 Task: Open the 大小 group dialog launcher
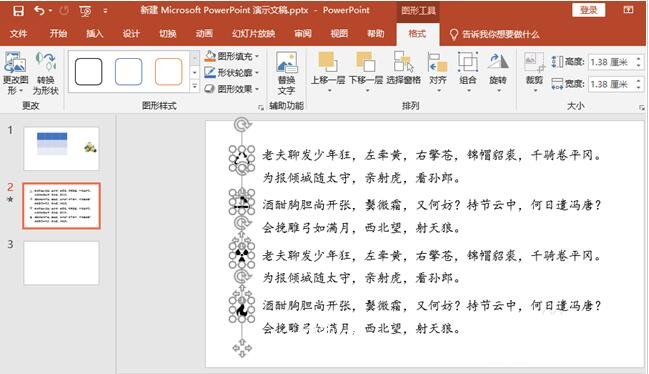pyautogui.click(x=642, y=108)
